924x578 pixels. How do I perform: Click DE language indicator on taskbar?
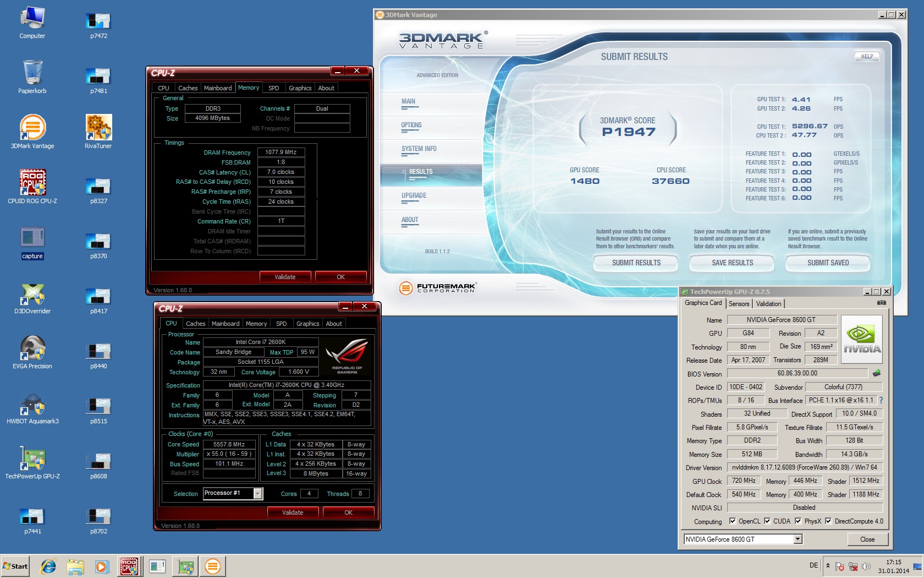[x=813, y=565]
